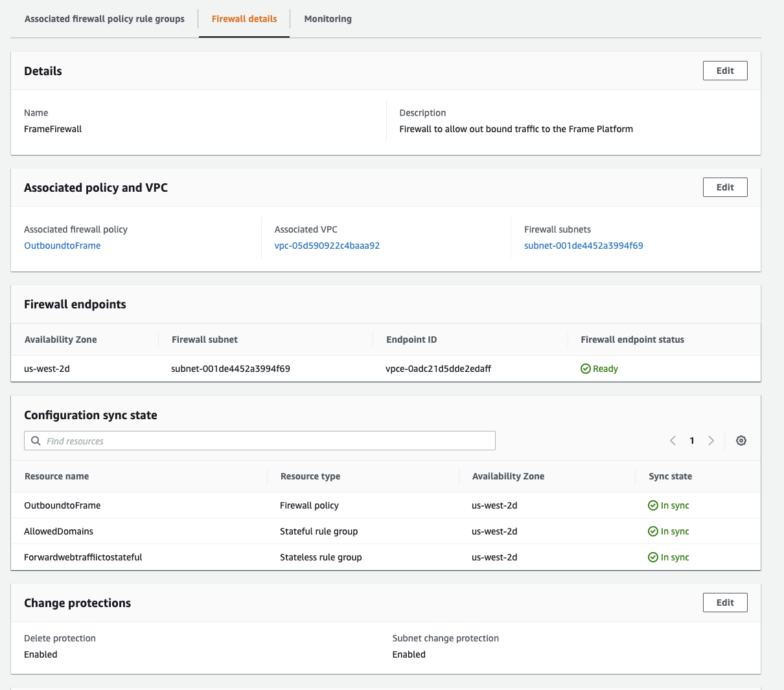Edit the Associated policy and VPC section

click(725, 187)
